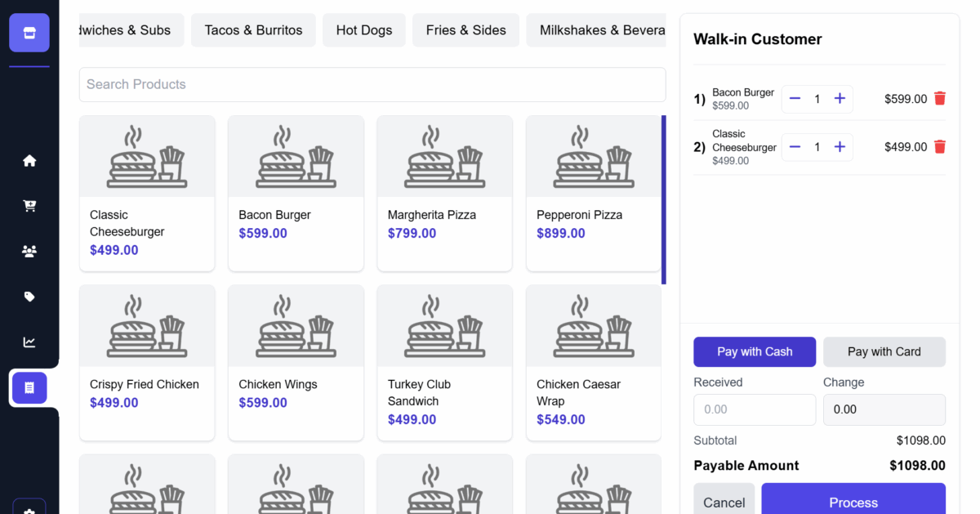This screenshot has width=980, height=514.
Task: Open the sales chart sidebar icon
Action: (x=29, y=342)
